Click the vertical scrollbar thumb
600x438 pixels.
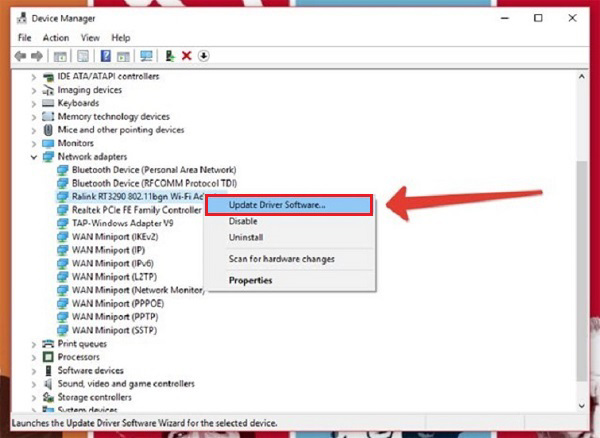coord(582,270)
